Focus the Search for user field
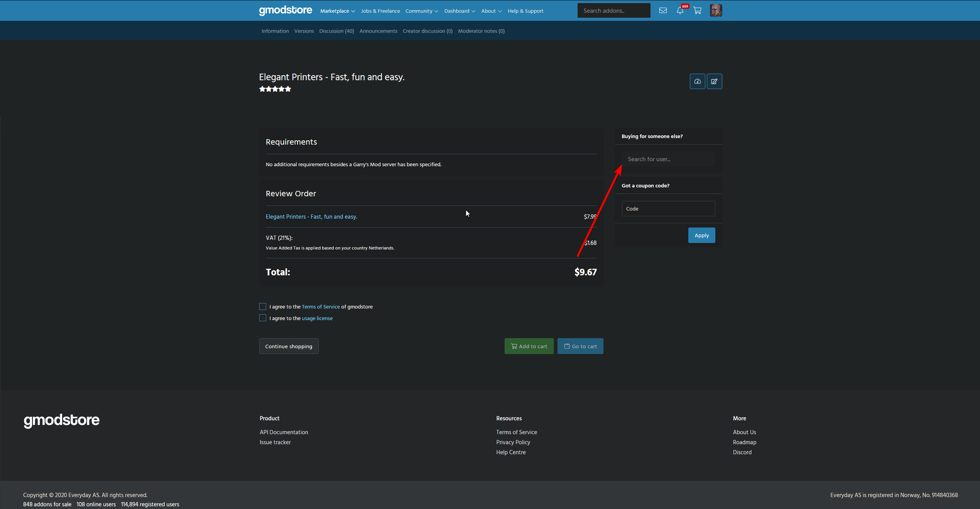Screen dimensions: 980x509 click(668, 159)
